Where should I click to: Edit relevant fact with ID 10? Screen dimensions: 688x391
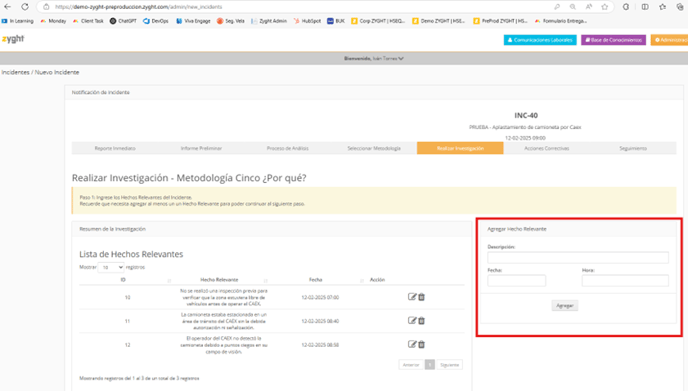click(412, 297)
